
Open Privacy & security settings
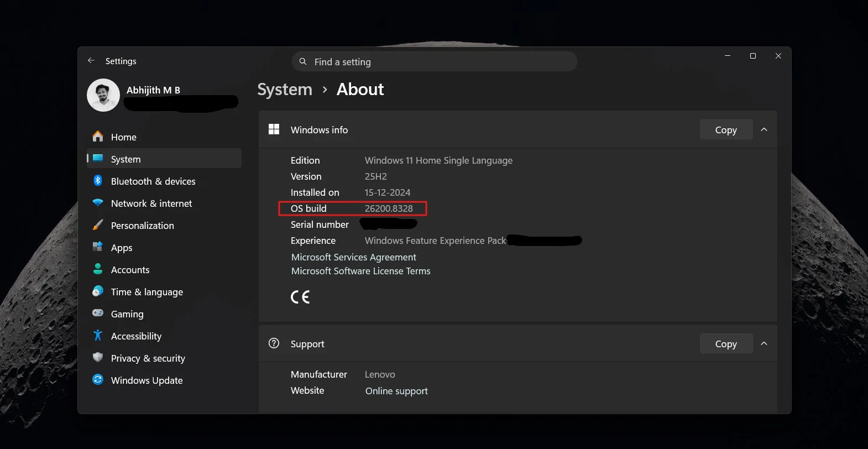tap(164, 358)
